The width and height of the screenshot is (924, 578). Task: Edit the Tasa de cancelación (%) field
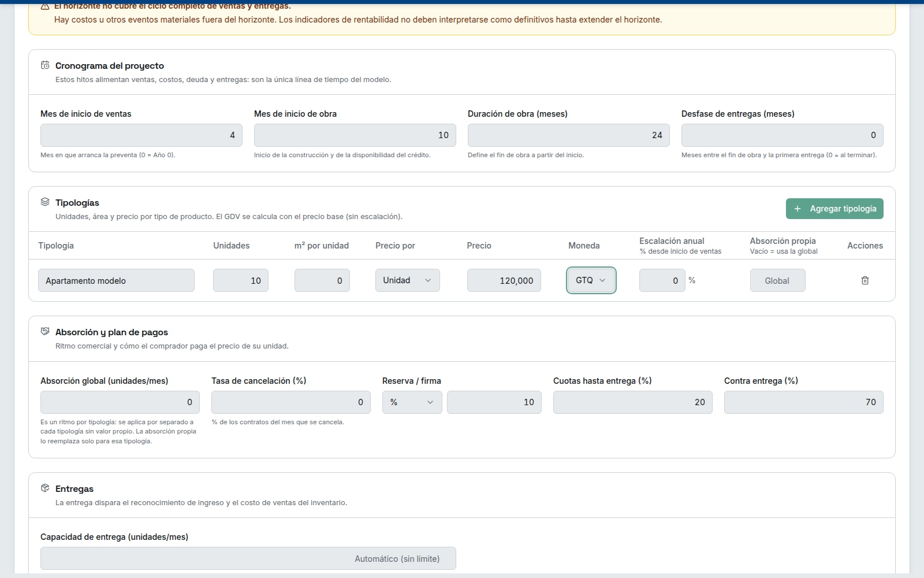tap(291, 402)
